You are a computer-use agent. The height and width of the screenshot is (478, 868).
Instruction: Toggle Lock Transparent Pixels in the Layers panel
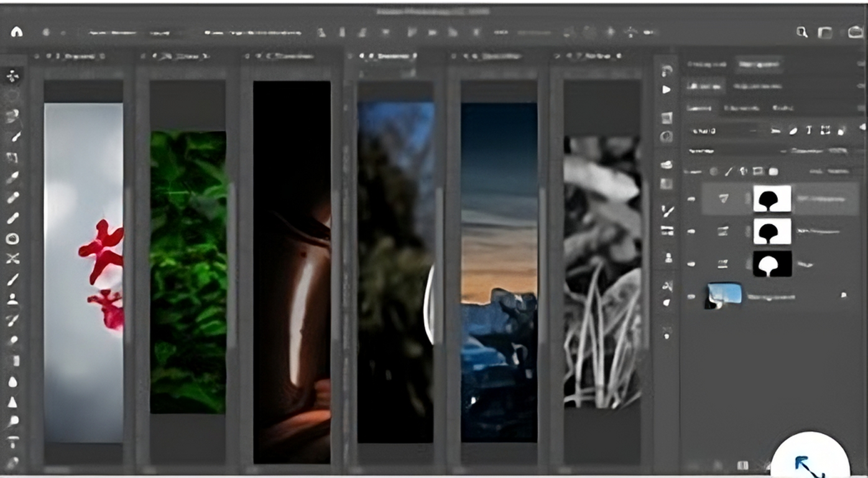click(714, 171)
